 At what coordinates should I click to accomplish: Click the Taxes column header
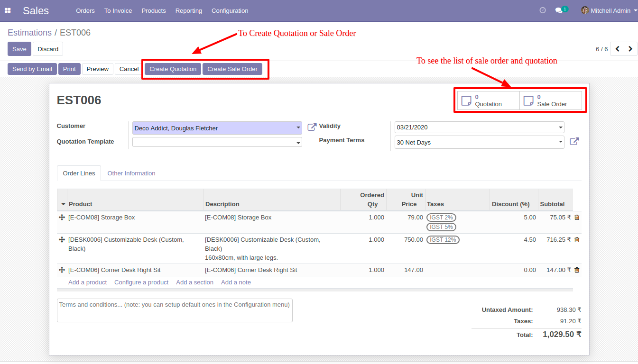(x=457, y=200)
